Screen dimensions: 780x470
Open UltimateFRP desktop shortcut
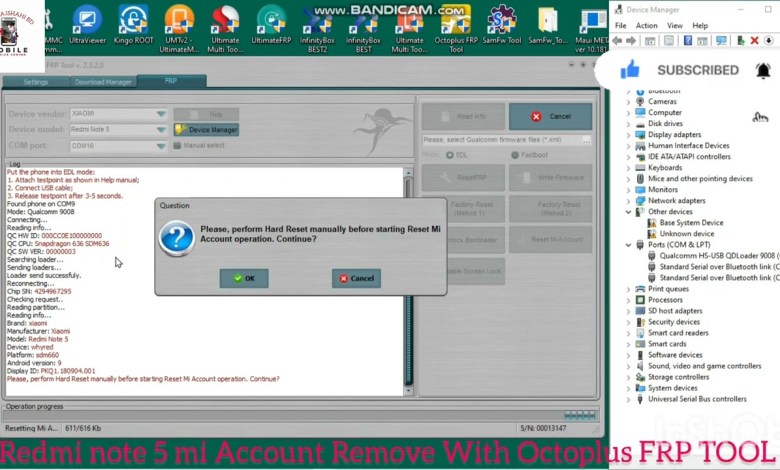tap(271, 24)
